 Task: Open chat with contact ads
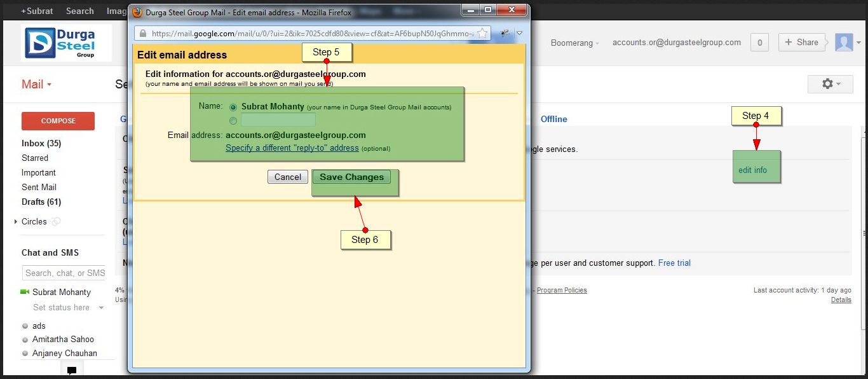(x=39, y=326)
